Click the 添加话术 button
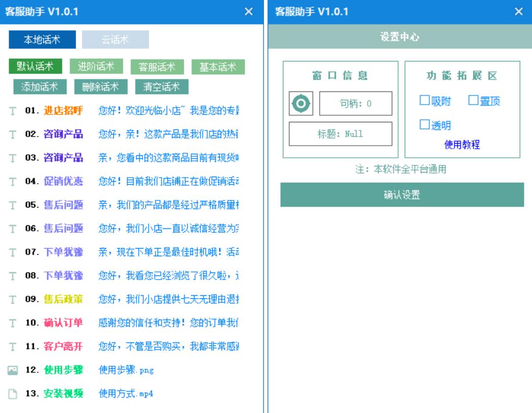 (40, 87)
